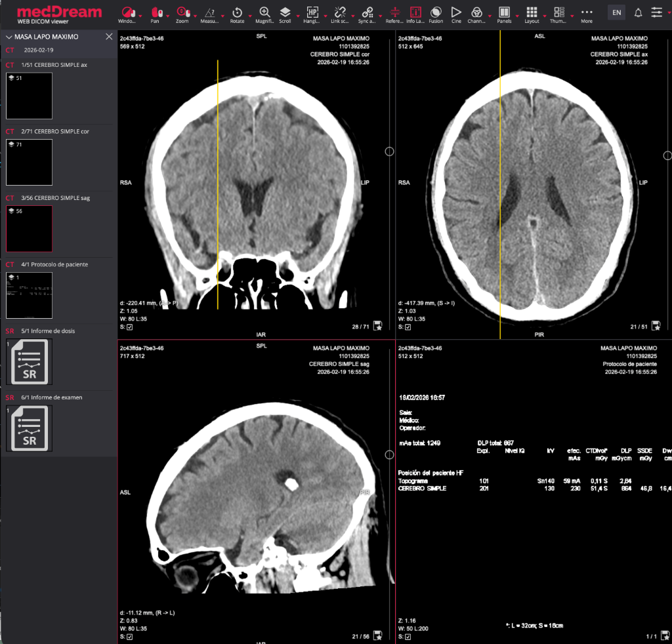
Task: Open Scroll tool dropdown arrow
Action: pyautogui.click(x=298, y=16)
